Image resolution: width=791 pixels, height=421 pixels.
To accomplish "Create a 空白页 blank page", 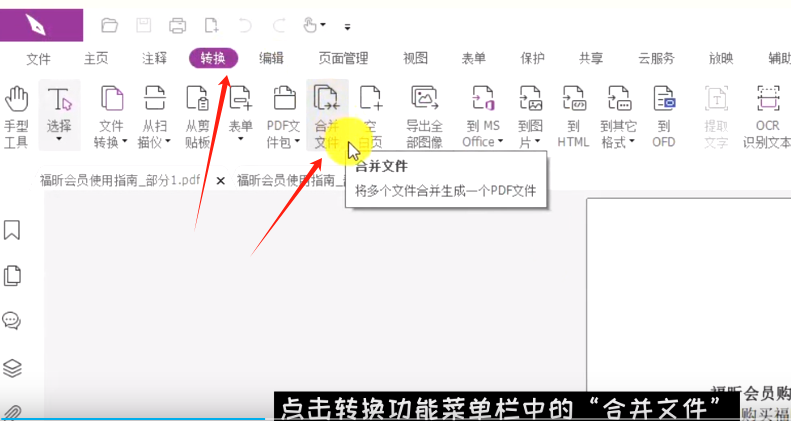I will (x=371, y=116).
